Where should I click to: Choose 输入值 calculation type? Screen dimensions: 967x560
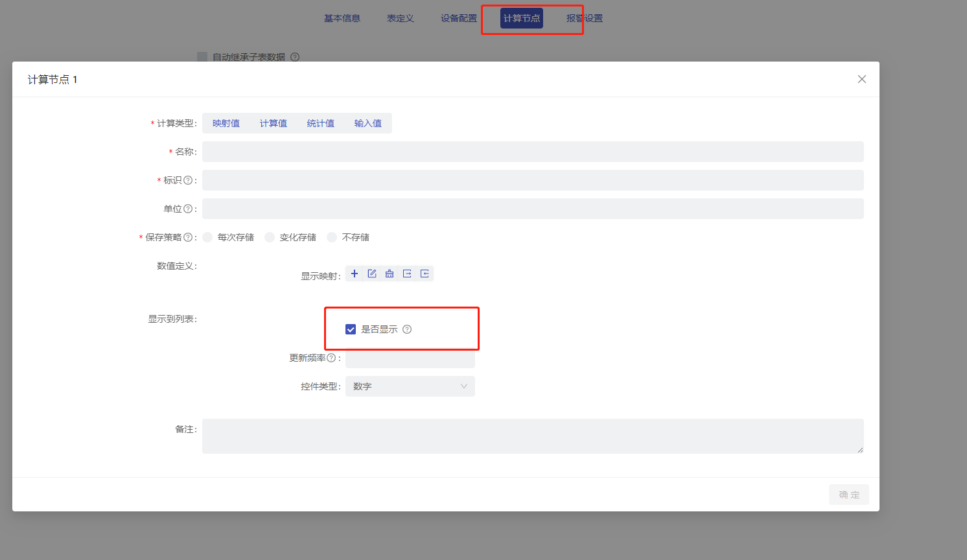pos(368,123)
